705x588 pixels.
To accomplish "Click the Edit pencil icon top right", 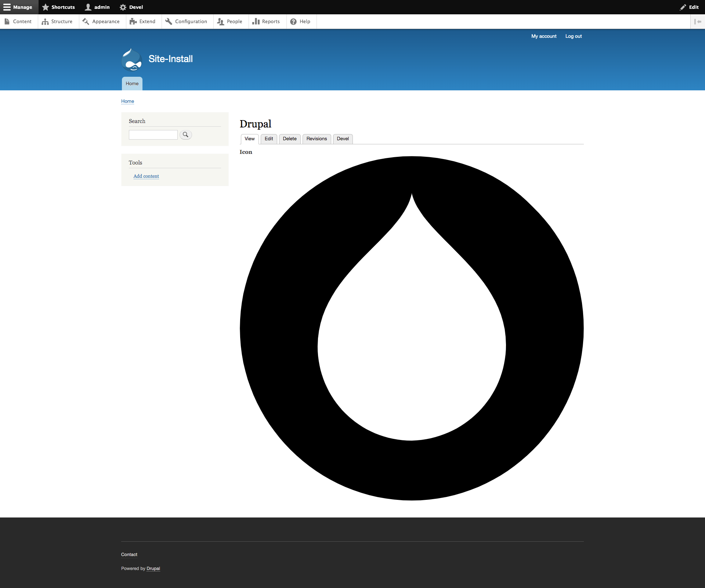I will [x=683, y=7].
